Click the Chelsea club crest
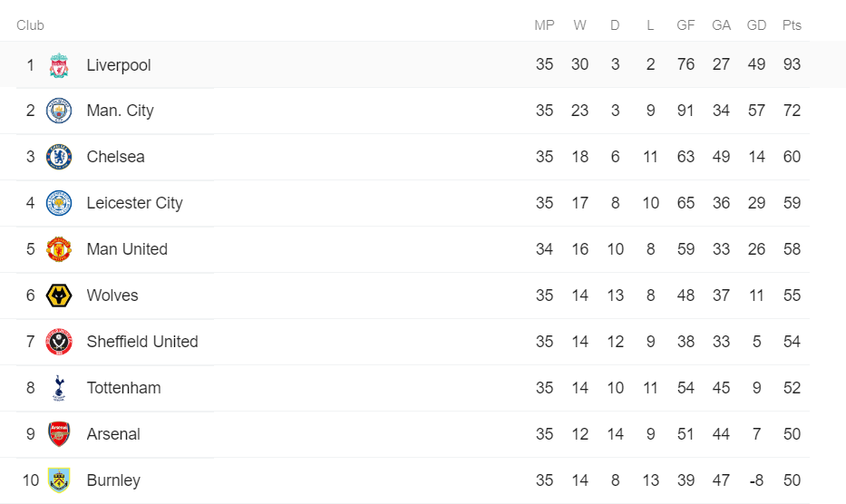 pyautogui.click(x=59, y=157)
